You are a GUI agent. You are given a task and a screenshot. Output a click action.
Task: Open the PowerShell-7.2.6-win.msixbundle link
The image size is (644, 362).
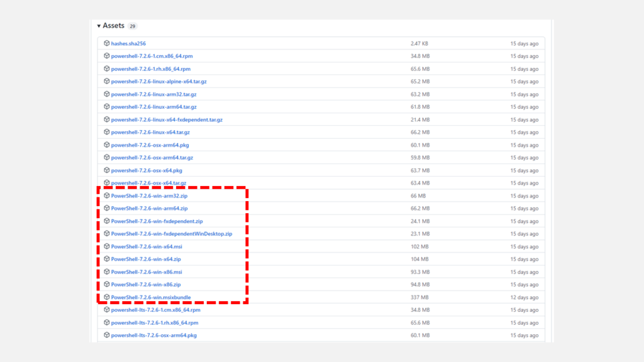click(x=151, y=297)
